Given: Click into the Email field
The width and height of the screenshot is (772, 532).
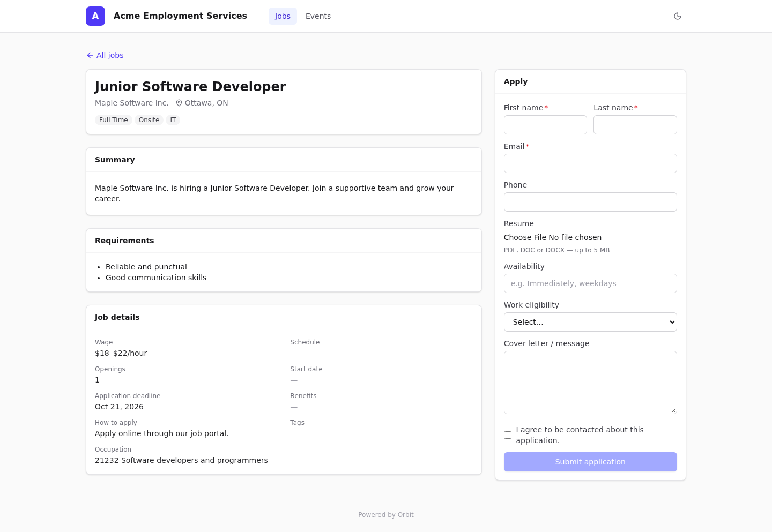Looking at the screenshot, I should click(x=590, y=163).
